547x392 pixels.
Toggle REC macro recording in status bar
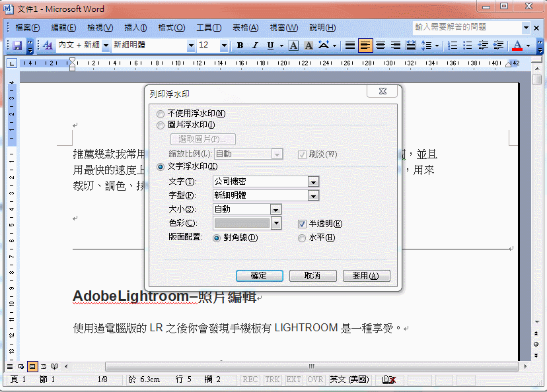point(250,379)
